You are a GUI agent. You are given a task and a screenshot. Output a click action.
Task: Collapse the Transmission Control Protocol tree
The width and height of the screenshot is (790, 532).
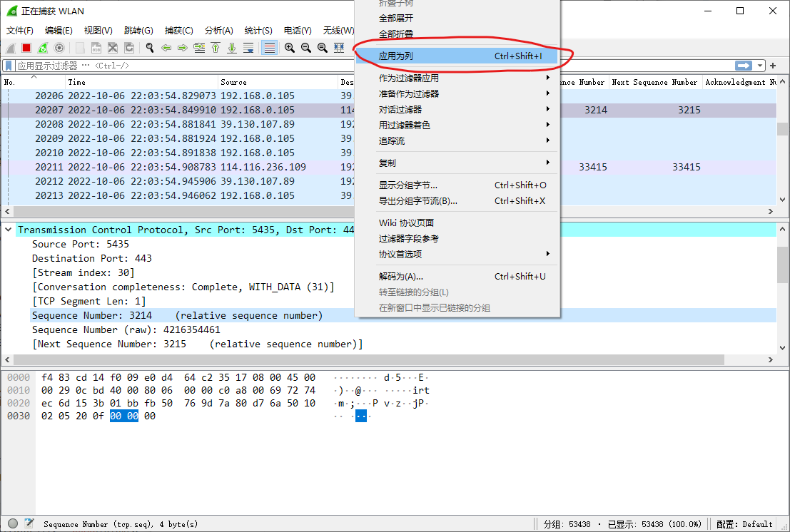9,230
